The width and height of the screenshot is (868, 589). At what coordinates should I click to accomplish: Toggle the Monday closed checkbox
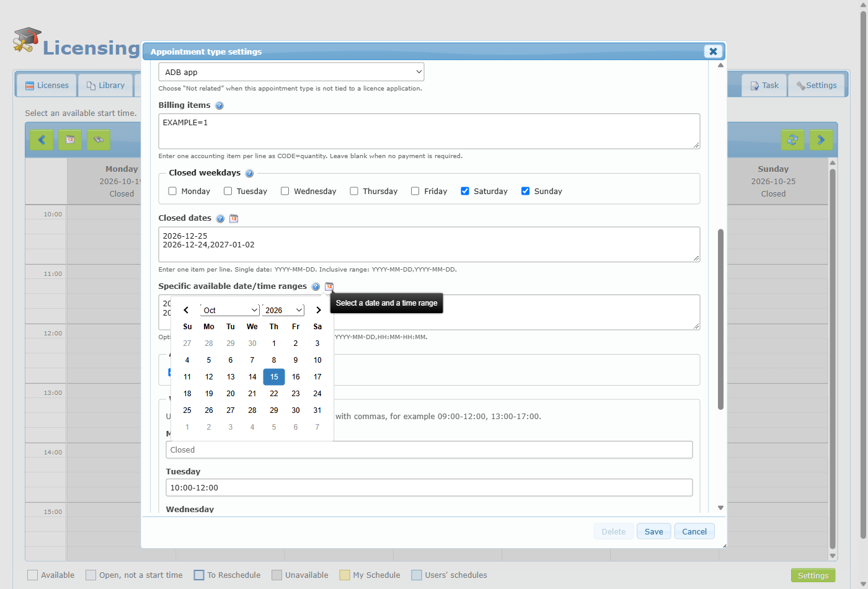tap(172, 191)
